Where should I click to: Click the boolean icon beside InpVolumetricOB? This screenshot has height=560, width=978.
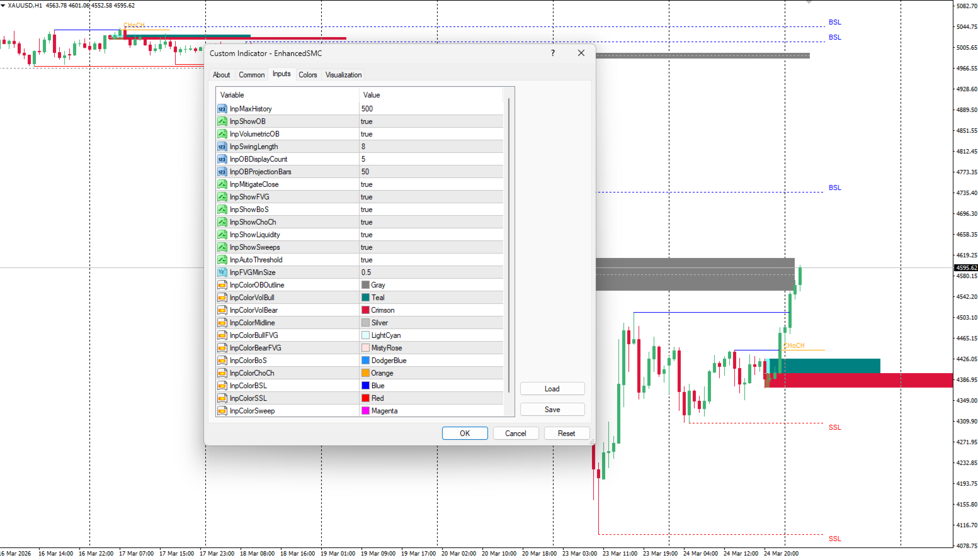[x=222, y=134]
